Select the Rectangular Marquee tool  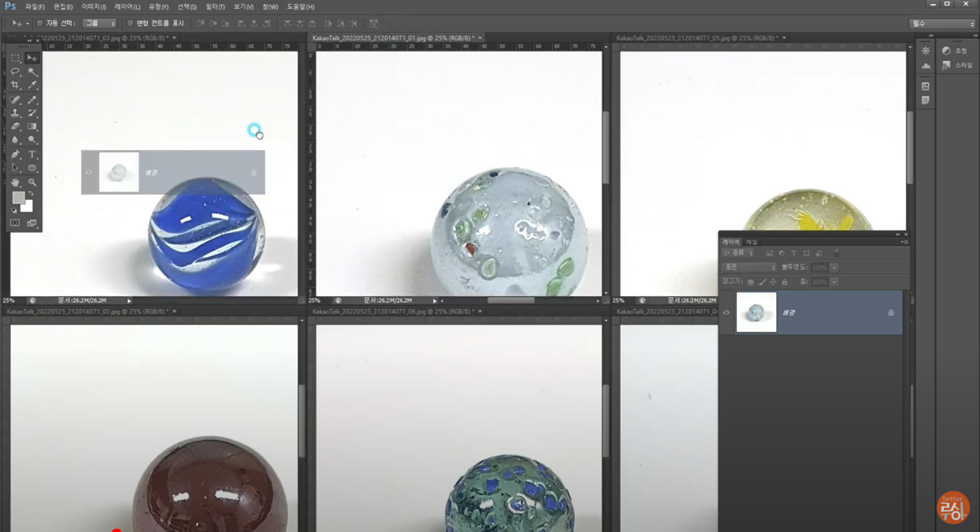click(x=15, y=58)
